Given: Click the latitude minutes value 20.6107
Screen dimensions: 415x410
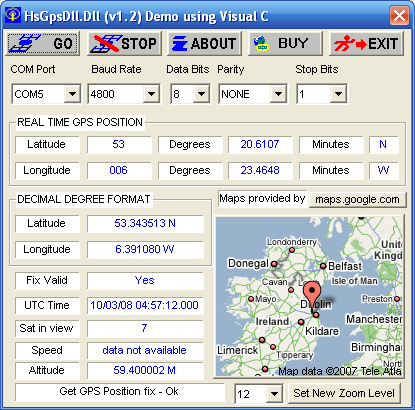Looking at the screenshot, I should click(260, 144).
